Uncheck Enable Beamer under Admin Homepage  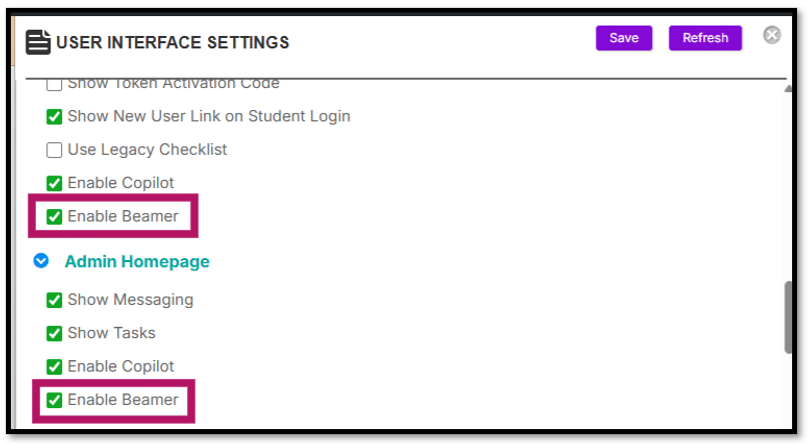[x=54, y=400]
